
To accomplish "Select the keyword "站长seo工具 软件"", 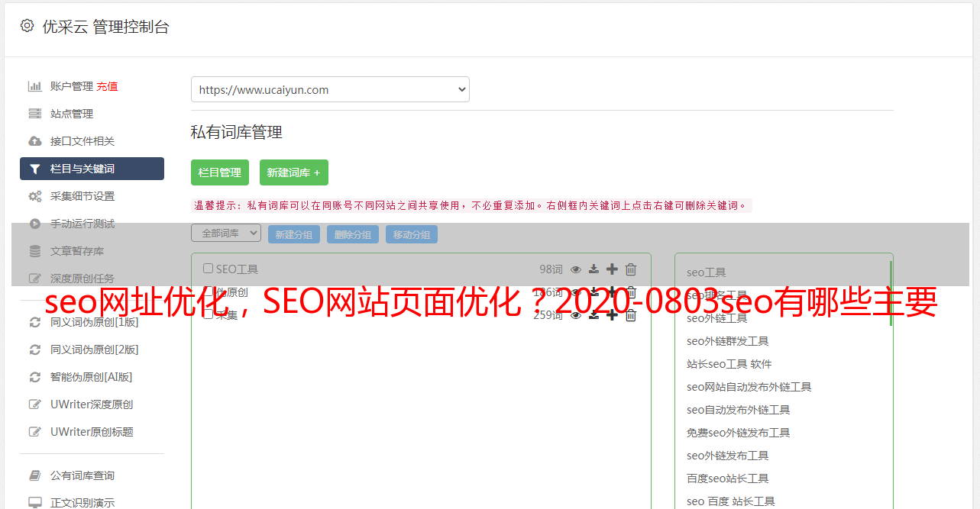I will (729, 364).
